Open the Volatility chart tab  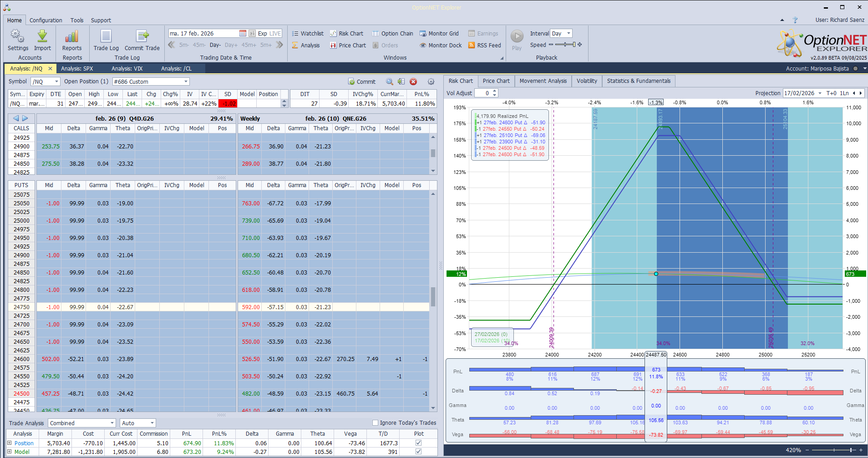coord(587,81)
